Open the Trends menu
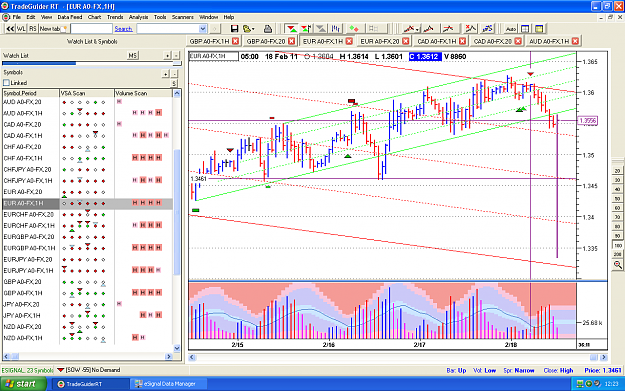This screenshot has width=625, height=391. (115, 17)
